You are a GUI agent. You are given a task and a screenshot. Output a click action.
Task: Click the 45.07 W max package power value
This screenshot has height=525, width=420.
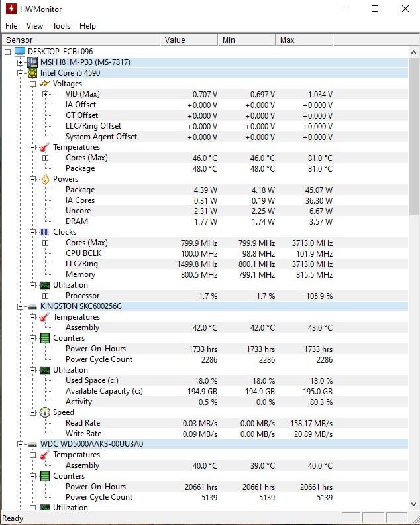(319, 190)
